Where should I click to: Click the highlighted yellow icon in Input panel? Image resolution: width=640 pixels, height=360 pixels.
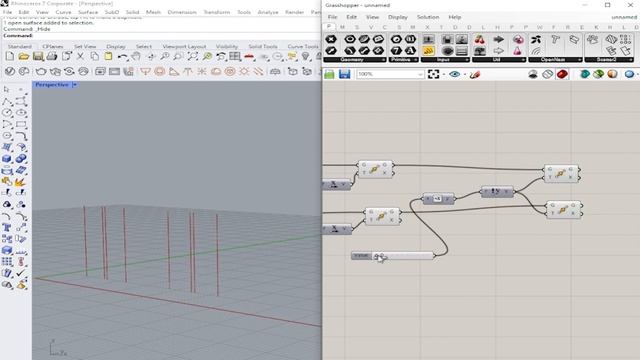point(428,51)
